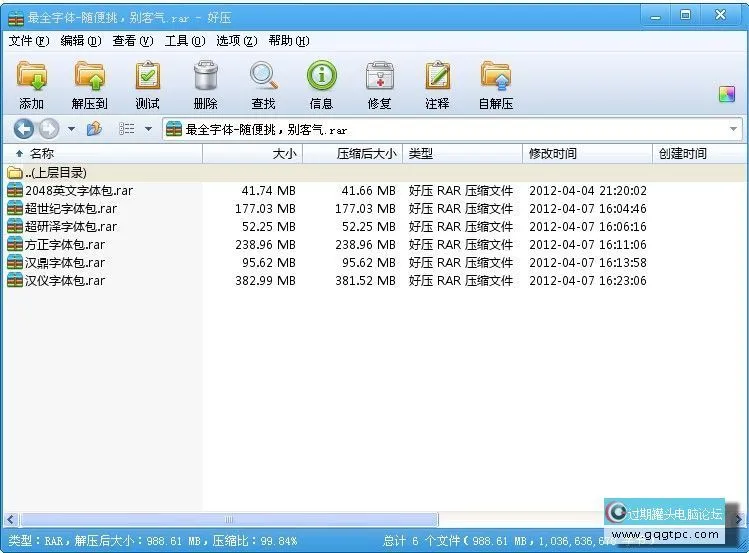Go up one folder level icon

coord(94,129)
